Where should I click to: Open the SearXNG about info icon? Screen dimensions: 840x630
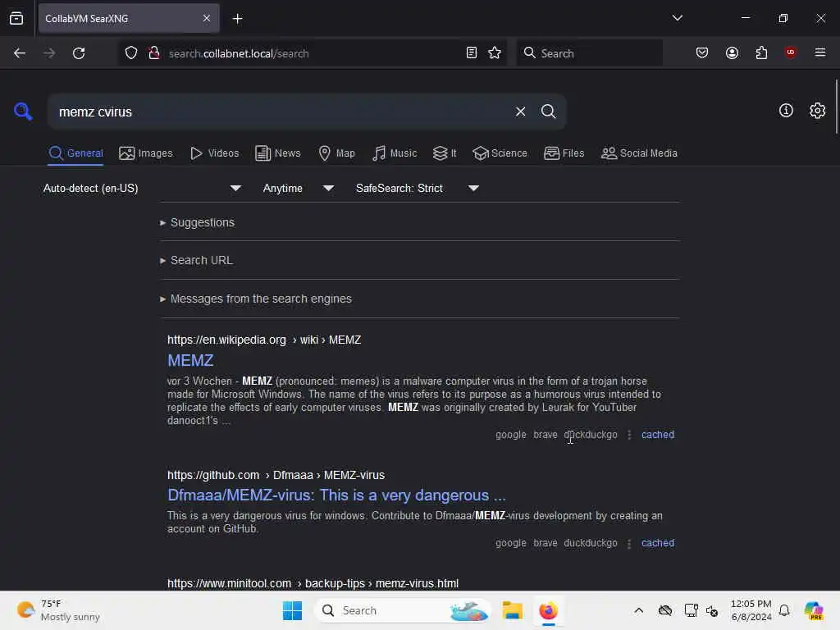(786, 111)
